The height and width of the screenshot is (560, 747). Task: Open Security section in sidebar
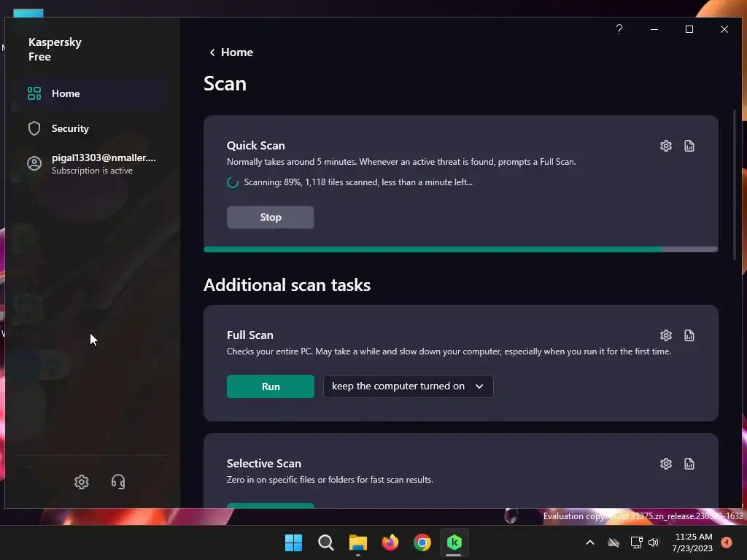[x=92, y=128]
